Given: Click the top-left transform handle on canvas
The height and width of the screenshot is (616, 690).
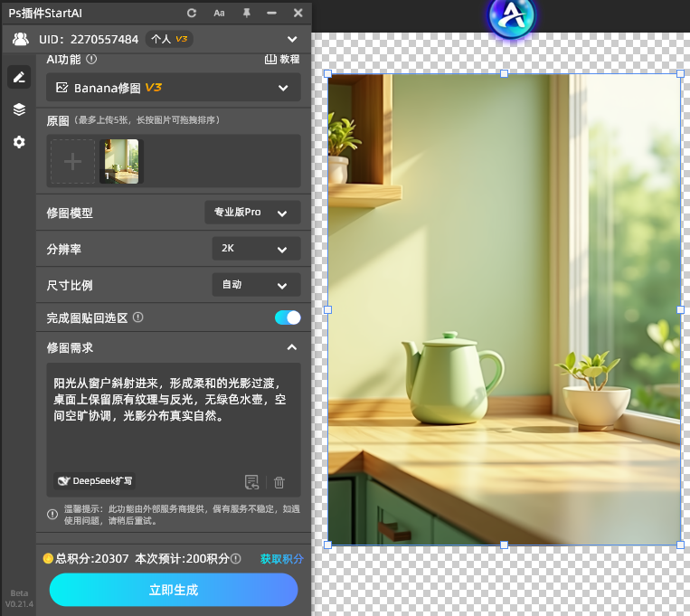Looking at the screenshot, I should pos(328,73).
